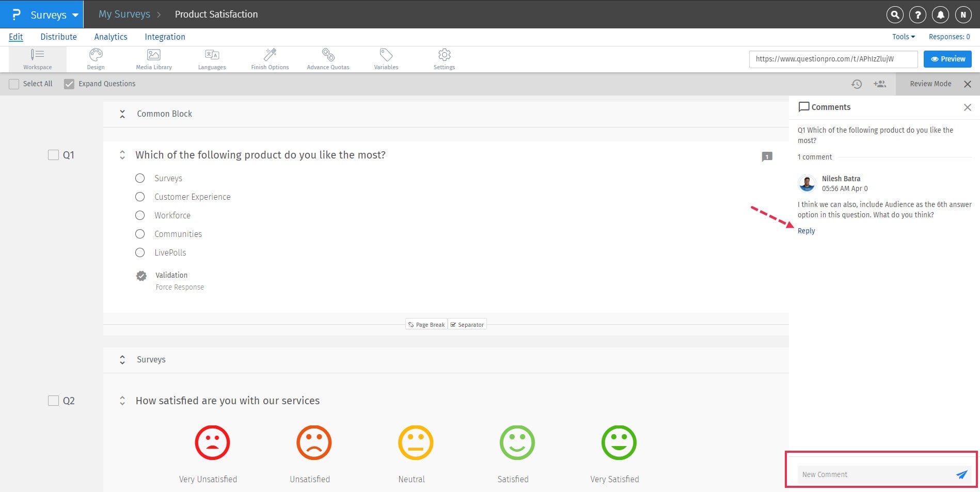The width and height of the screenshot is (980, 492).
Task: Open the Tools dropdown menu
Action: [903, 37]
